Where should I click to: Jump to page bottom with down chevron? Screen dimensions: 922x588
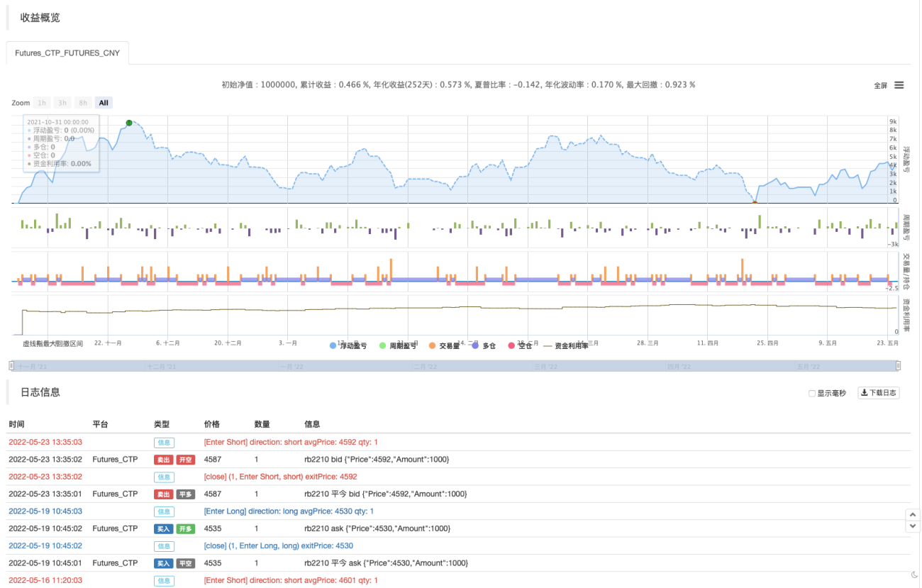[913, 527]
